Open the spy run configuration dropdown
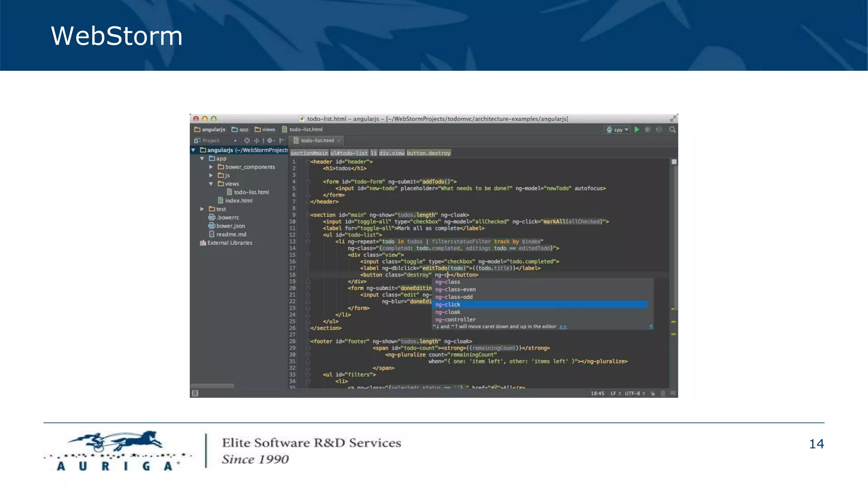This screenshot has height=488, width=868. coord(617,130)
